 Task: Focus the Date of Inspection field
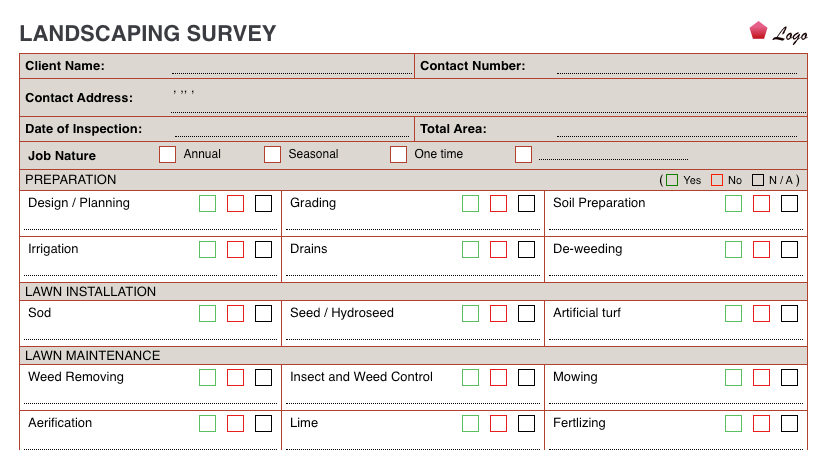point(292,129)
